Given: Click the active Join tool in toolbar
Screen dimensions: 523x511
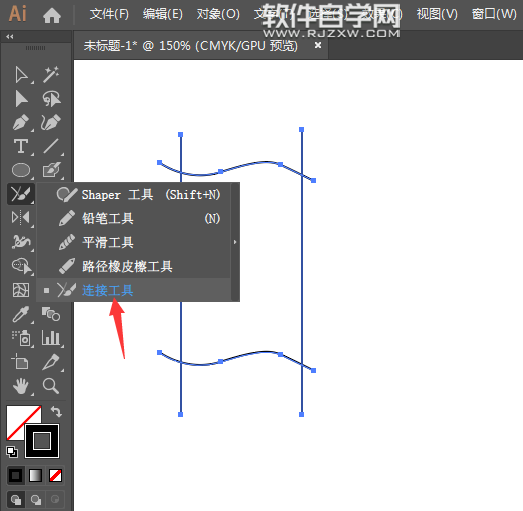Looking at the screenshot, I should pos(21,194).
